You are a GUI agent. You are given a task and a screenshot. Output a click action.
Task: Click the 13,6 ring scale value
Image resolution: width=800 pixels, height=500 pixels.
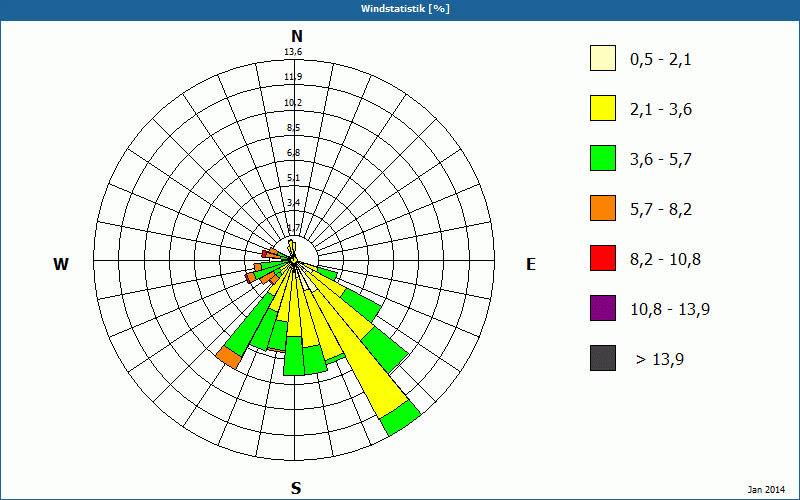tap(293, 52)
